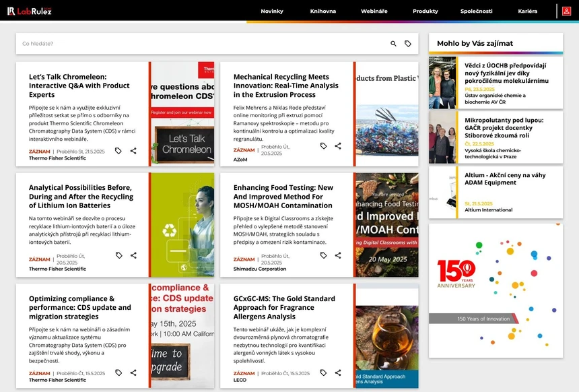
Task: Open the Kariéra page
Action: point(528,11)
